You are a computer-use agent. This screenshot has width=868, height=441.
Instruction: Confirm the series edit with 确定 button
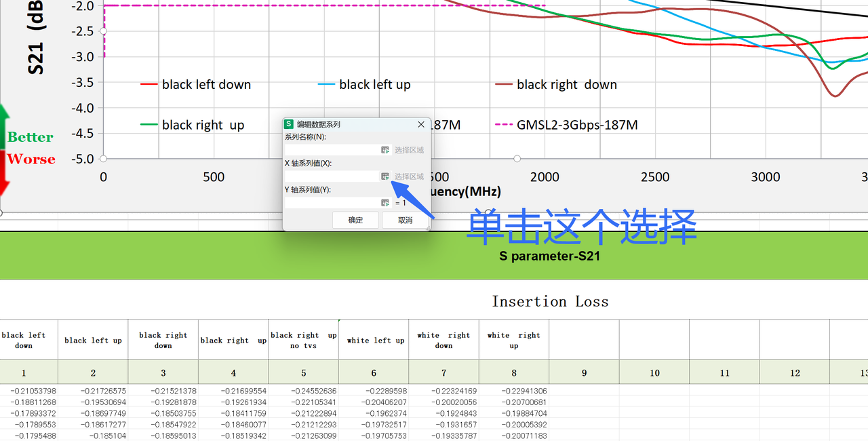355,220
